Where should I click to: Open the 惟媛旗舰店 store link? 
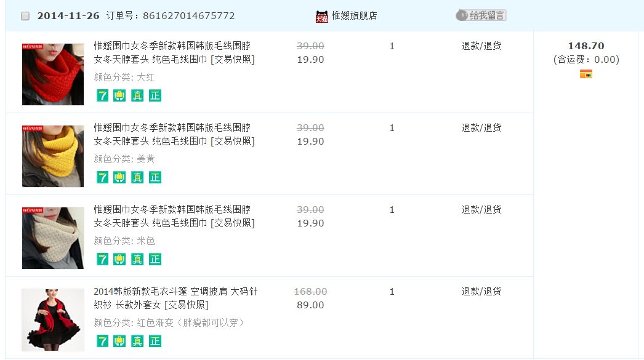click(x=354, y=16)
